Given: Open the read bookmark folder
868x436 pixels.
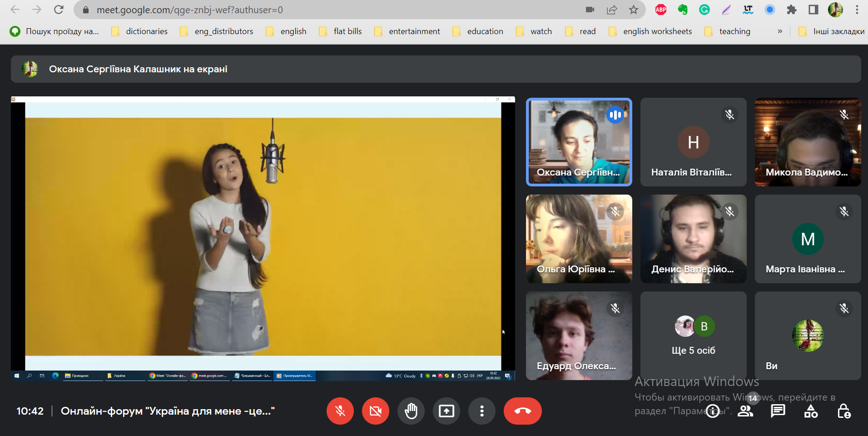Looking at the screenshot, I should 580,31.
